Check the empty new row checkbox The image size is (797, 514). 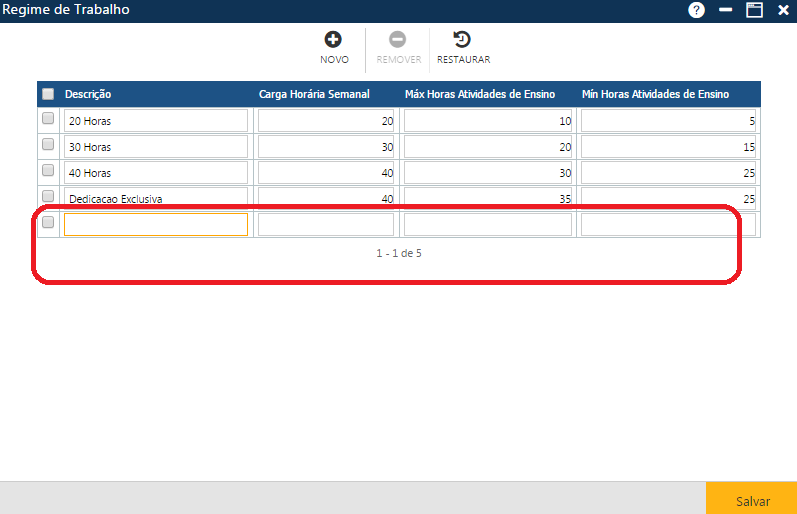point(48,223)
